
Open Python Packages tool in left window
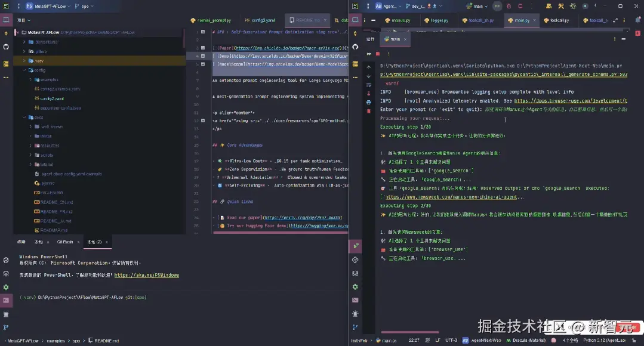click(x=6, y=274)
